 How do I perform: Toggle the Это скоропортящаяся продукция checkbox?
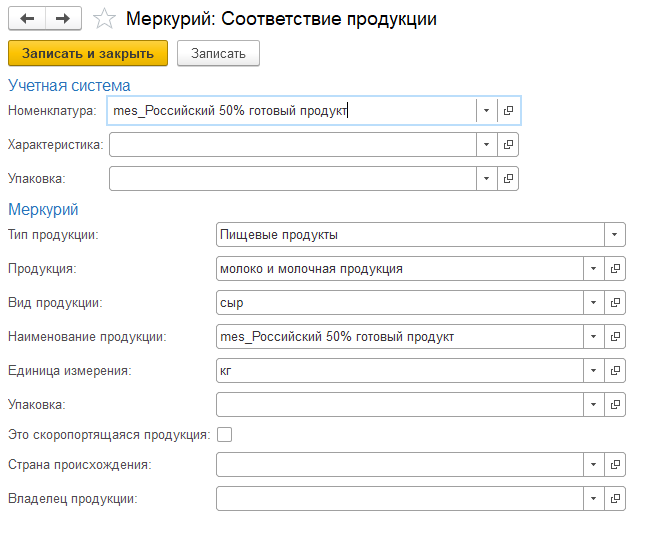[x=225, y=434]
